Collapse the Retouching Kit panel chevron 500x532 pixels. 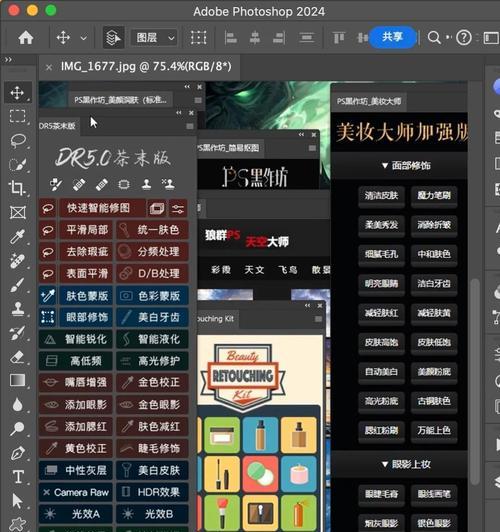[x=307, y=306]
